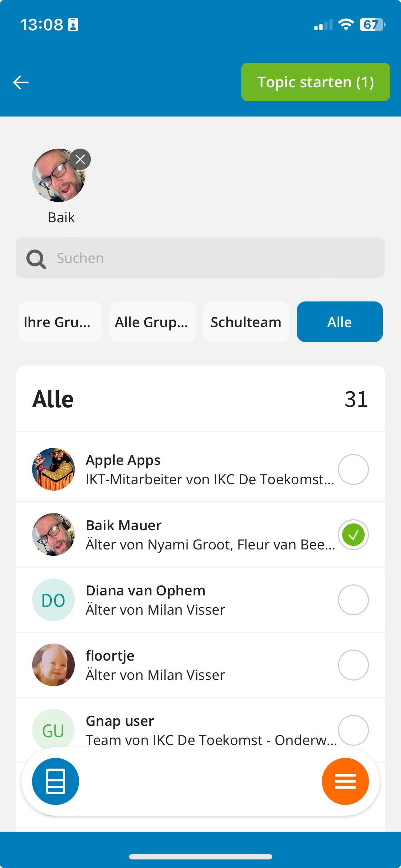Tap the back arrow icon
The width and height of the screenshot is (401, 868).
(x=21, y=82)
